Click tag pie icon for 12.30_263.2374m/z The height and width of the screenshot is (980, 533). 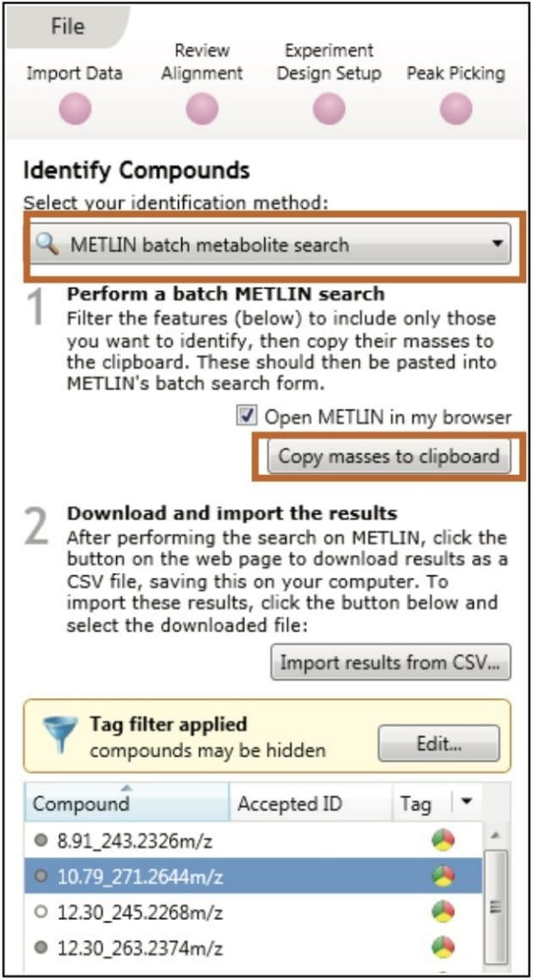(x=443, y=947)
